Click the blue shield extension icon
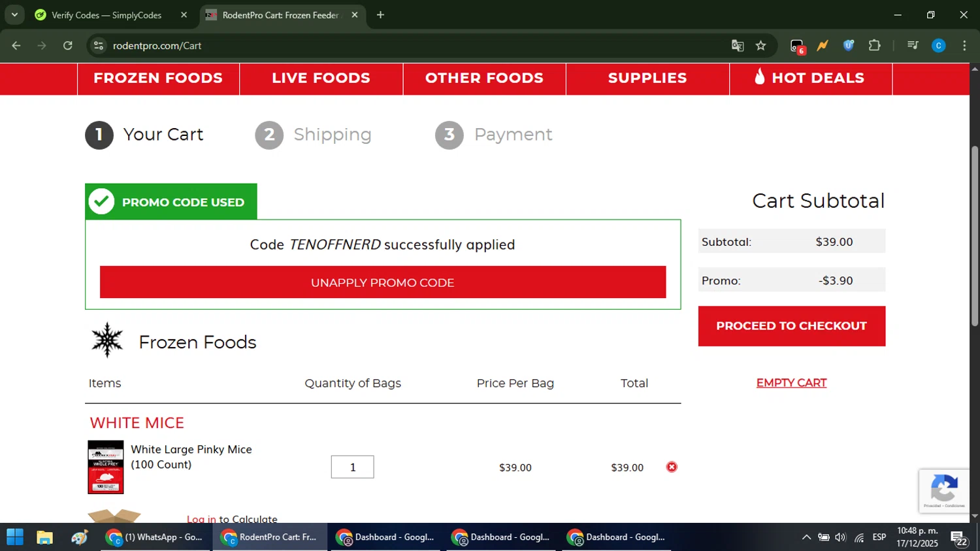980x551 pixels. pos(849,46)
